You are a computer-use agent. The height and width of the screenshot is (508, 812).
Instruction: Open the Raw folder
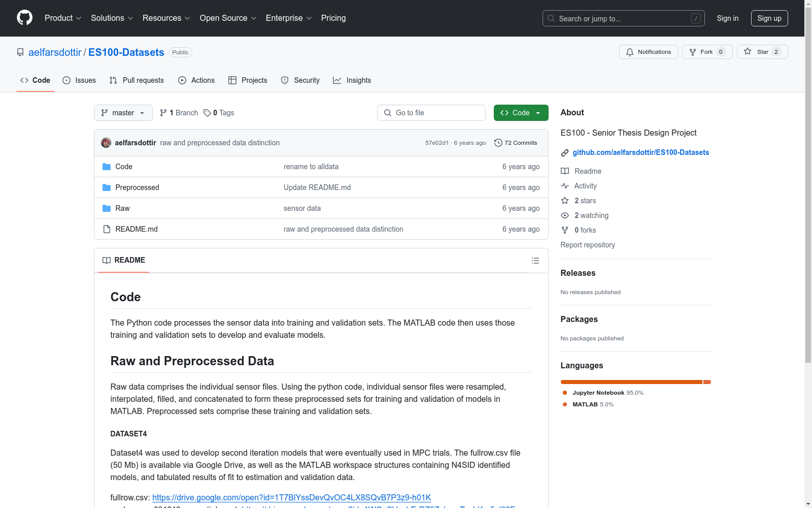pos(122,208)
